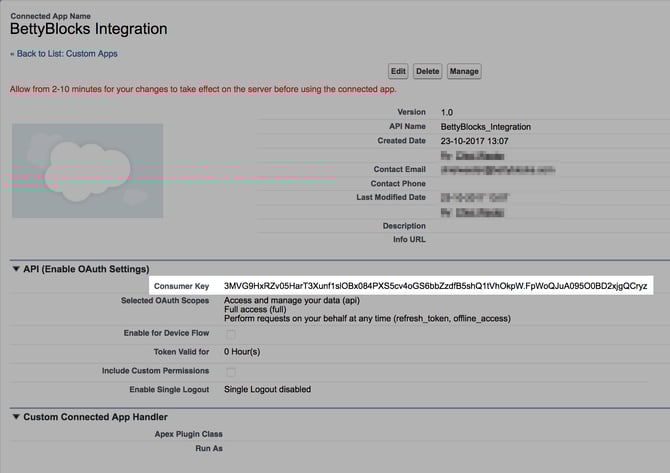Click the Created Date value 23-10-2017 13:07
This screenshot has height=473, width=670.
click(x=474, y=141)
